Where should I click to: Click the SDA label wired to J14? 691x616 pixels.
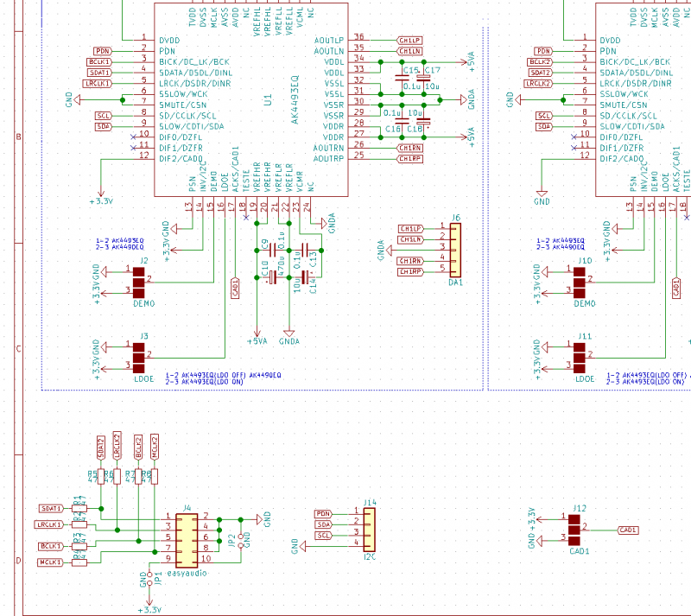(x=324, y=524)
